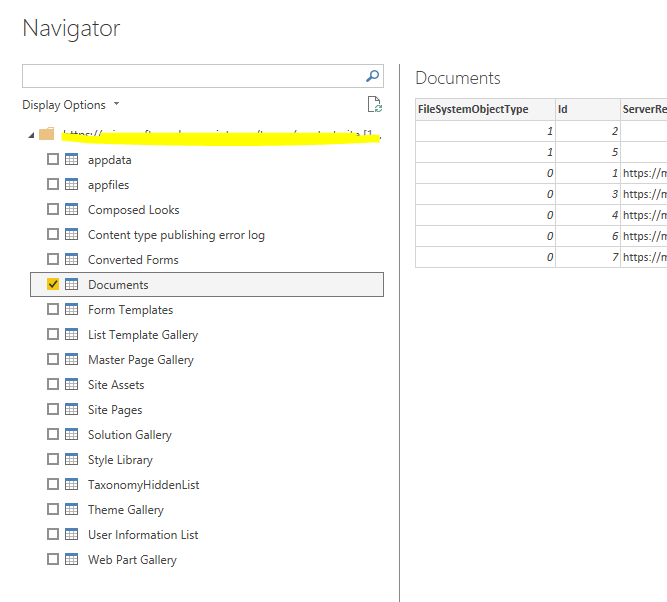Collapse the site URL tree node
Viewport: 667px width, 602px height.
pyautogui.click(x=31, y=135)
